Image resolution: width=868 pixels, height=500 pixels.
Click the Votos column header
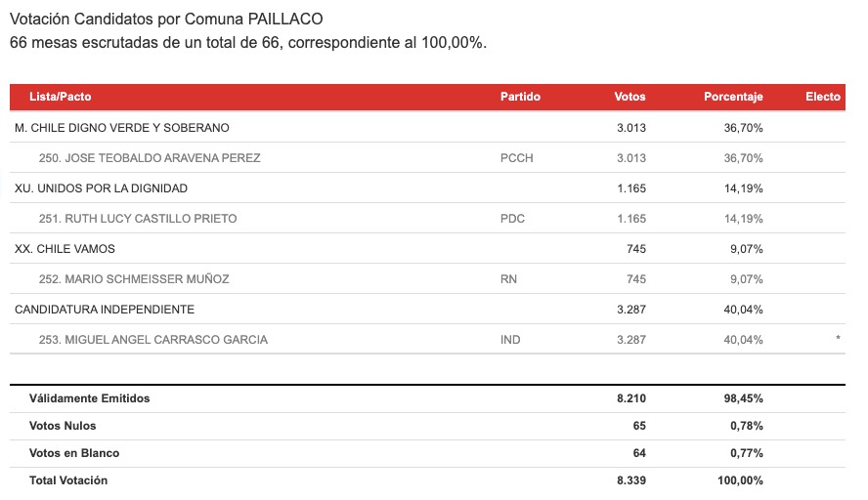click(x=629, y=97)
